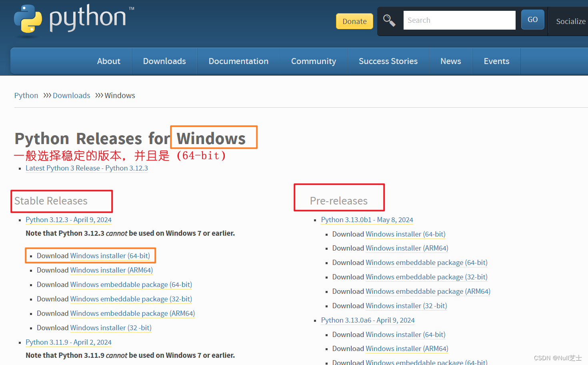Download 3.13.0a6 Windows installer (ARM64)
This screenshot has width=588, height=365.
pos(407,349)
